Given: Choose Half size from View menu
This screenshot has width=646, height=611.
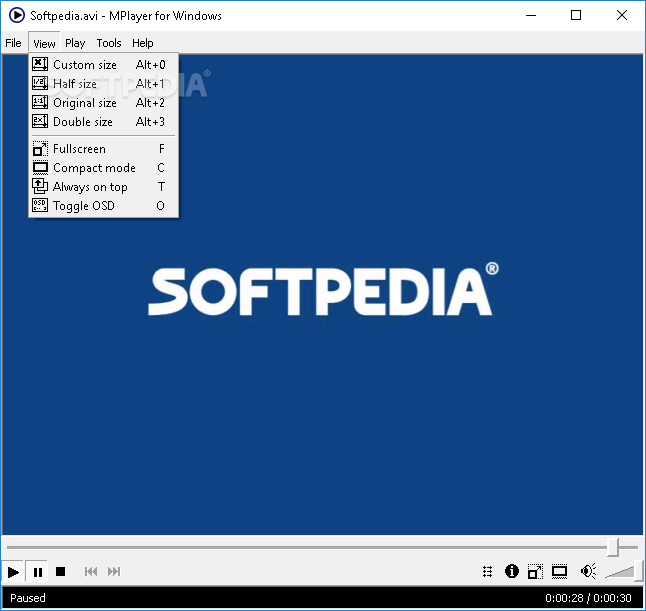Looking at the screenshot, I should (103, 84).
